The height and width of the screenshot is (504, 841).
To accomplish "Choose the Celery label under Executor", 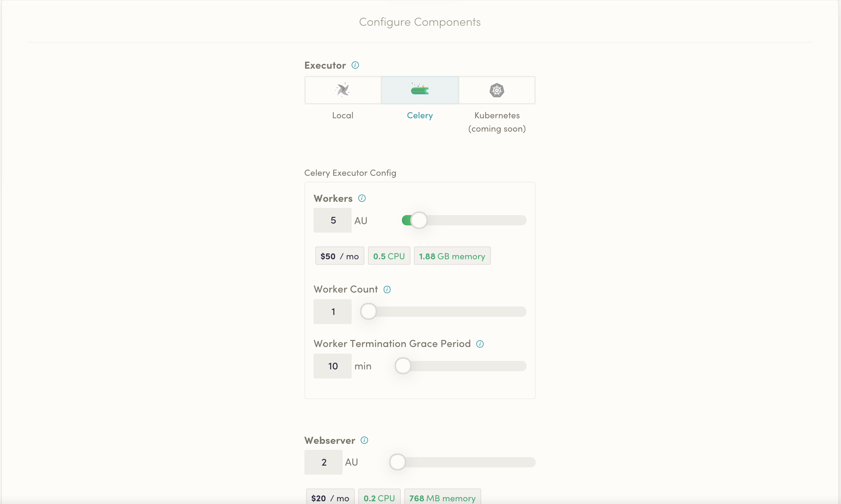I will [x=420, y=116].
